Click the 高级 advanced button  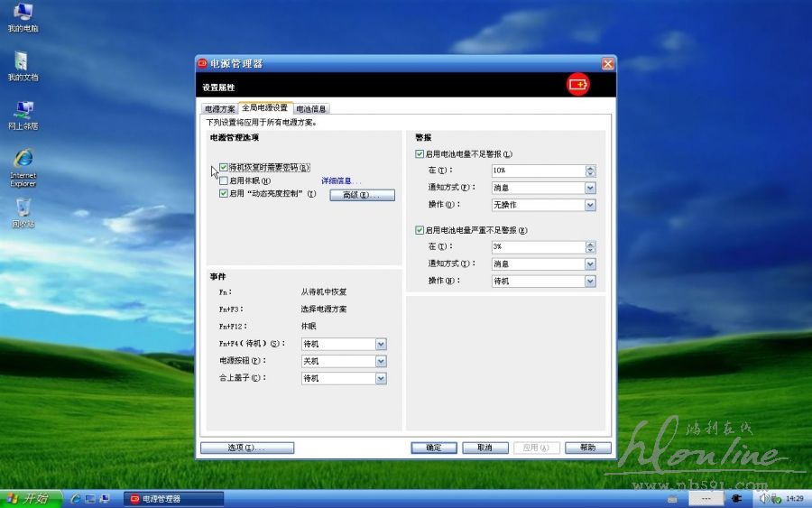click(362, 195)
